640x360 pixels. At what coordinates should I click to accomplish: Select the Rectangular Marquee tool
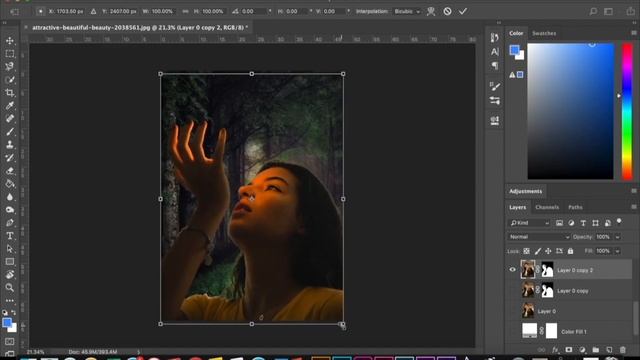pyautogui.click(x=10, y=54)
